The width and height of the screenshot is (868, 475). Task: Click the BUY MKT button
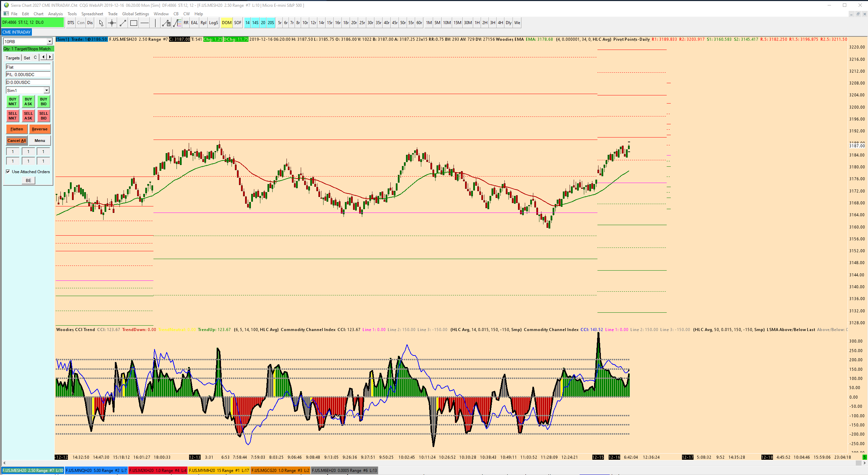click(13, 102)
